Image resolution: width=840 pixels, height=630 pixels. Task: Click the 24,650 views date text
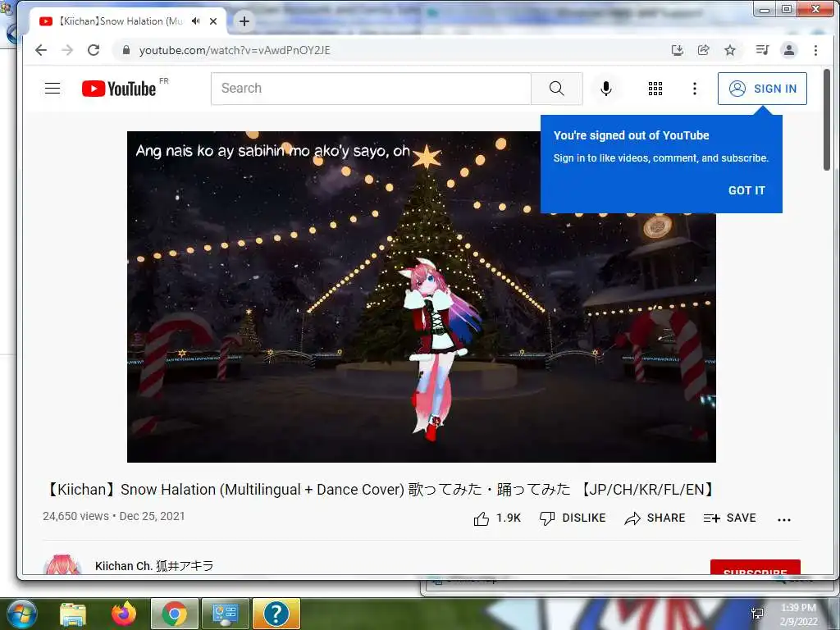click(x=113, y=517)
